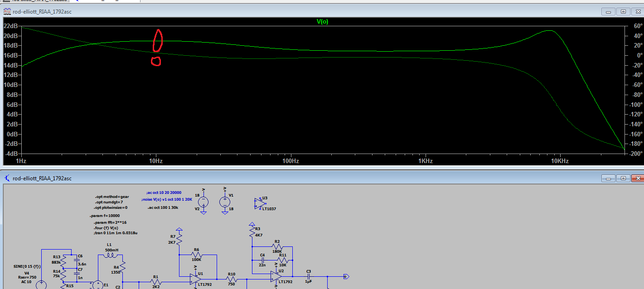Screen dimensions: 644x289
Task: Click the 10KHz frequency axis label
Action: [560, 161]
